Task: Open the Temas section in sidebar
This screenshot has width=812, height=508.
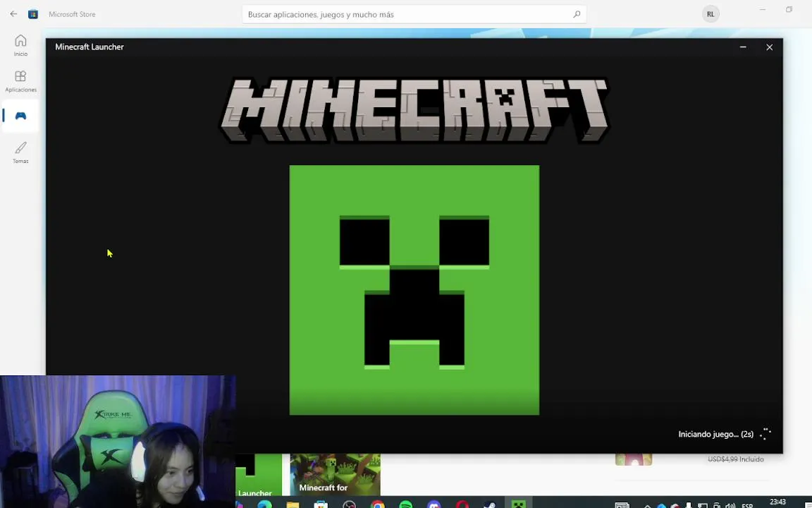Action: click(20, 153)
